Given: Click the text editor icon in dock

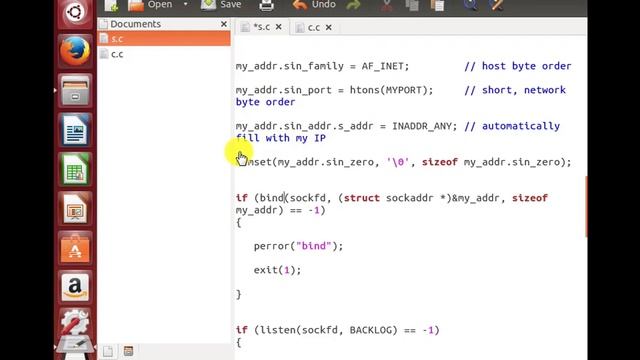Looking at the screenshot, I should click(x=75, y=346).
